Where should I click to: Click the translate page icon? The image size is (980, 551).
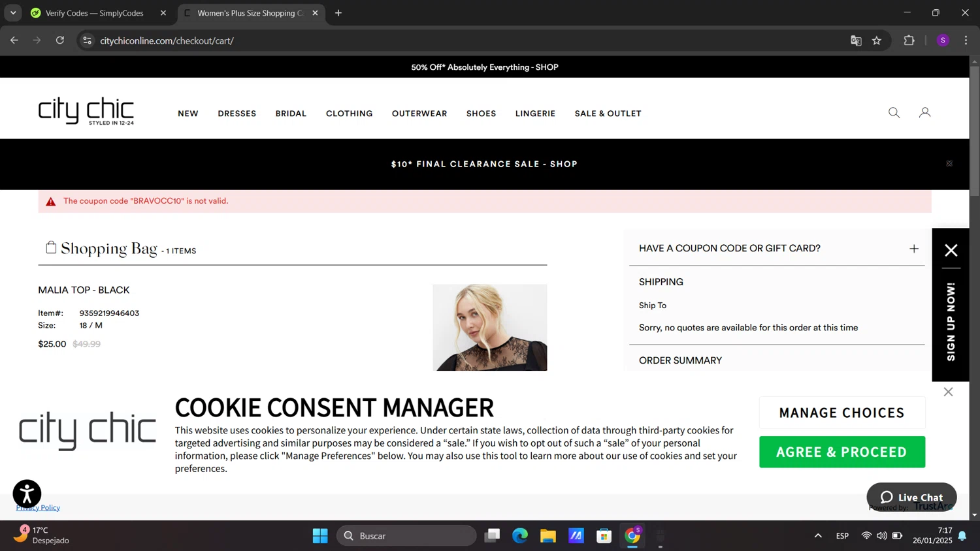(856, 40)
